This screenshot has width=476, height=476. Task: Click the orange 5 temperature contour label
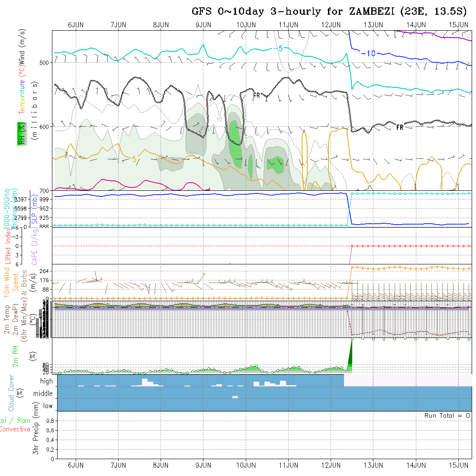[x=134, y=160]
